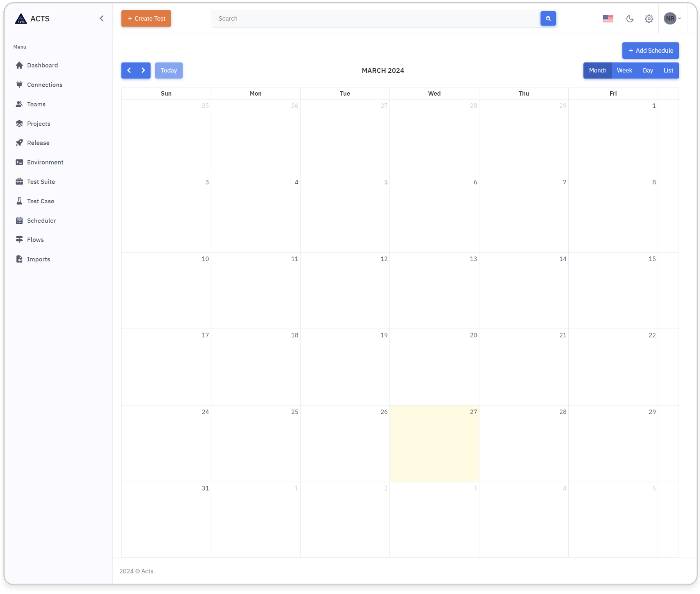700x594 pixels.
Task: Click day number 1 under Fri
Action: (654, 106)
